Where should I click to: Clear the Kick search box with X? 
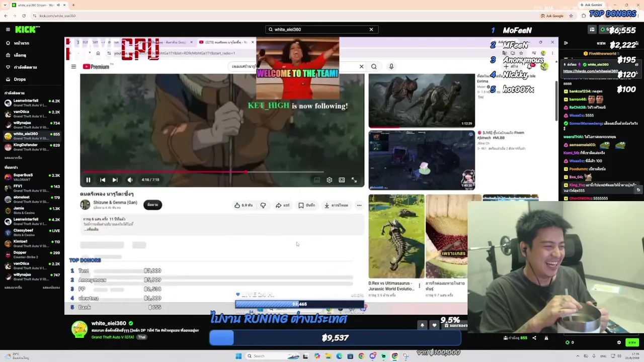(371, 30)
